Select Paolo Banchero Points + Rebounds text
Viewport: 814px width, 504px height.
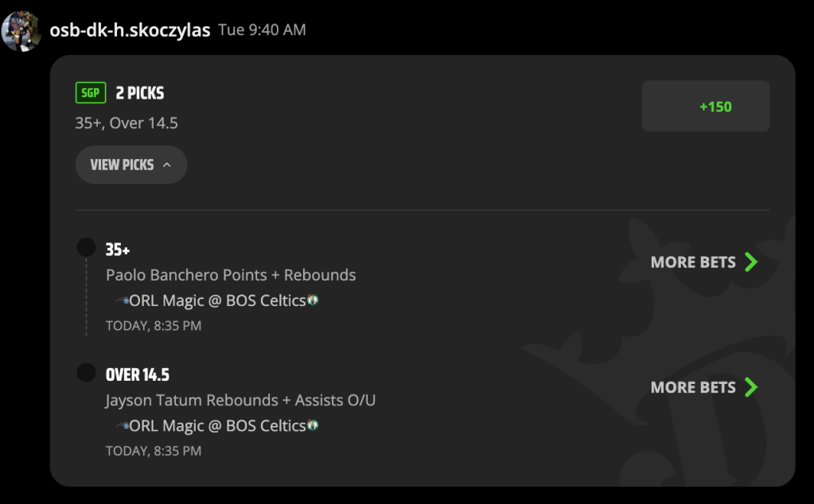[x=231, y=275]
